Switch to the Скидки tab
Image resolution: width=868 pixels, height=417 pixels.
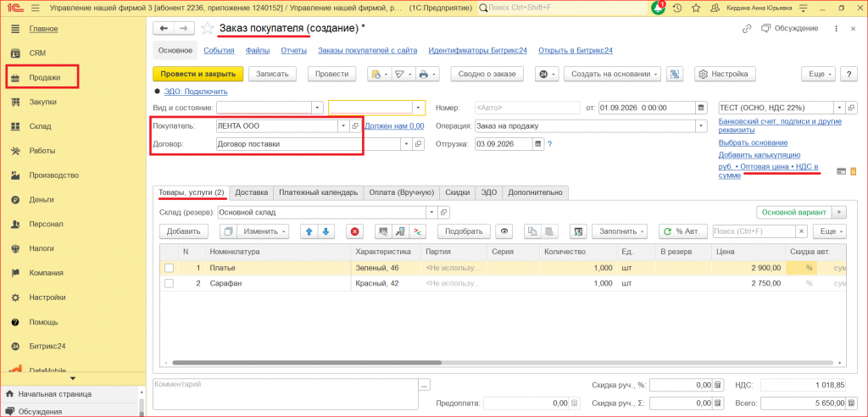457,192
